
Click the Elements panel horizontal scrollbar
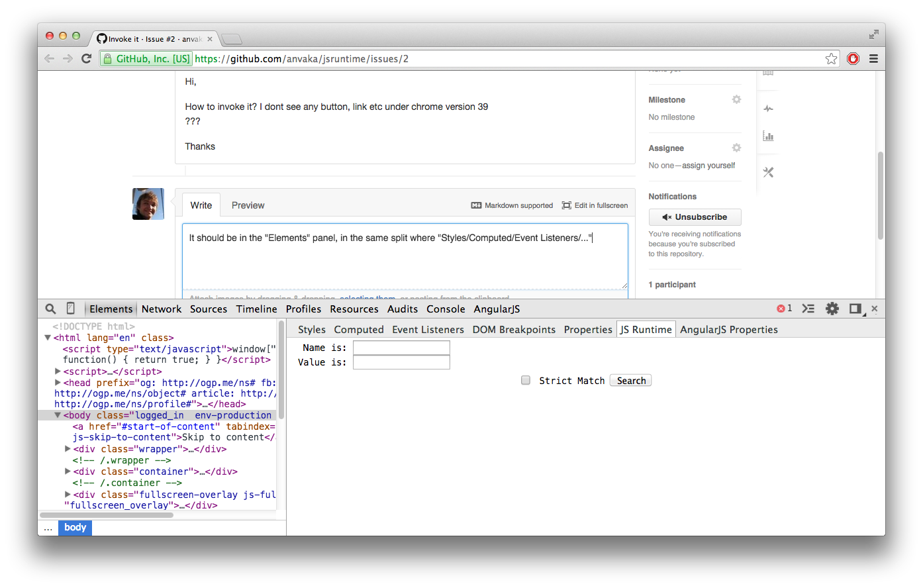click(107, 514)
